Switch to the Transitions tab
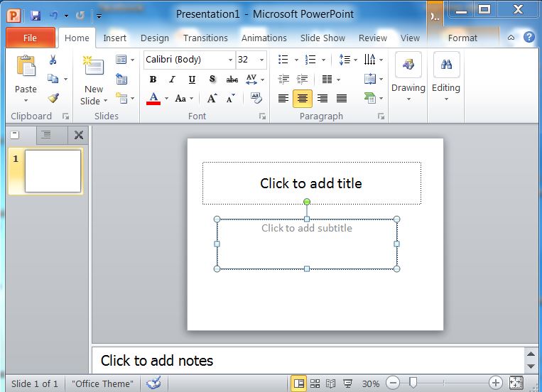Viewport: 542px width, 392px height. pos(205,38)
